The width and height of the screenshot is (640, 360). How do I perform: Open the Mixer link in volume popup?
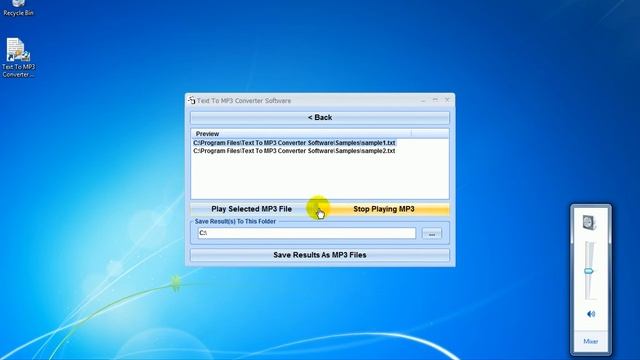pyautogui.click(x=591, y=341)
